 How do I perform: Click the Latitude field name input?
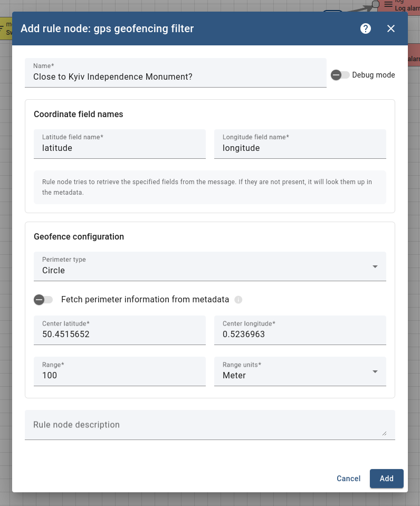pos(119,148)
